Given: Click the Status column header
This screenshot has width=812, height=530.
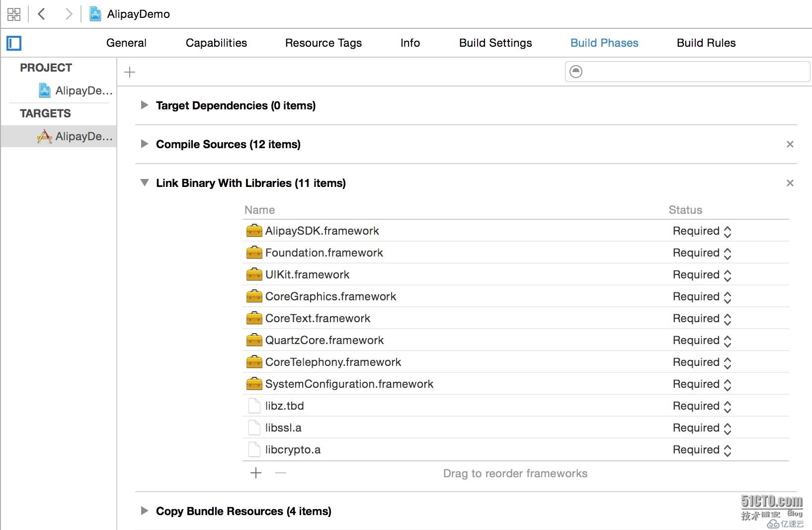Looking at the screenshot, I should [685, 210].
